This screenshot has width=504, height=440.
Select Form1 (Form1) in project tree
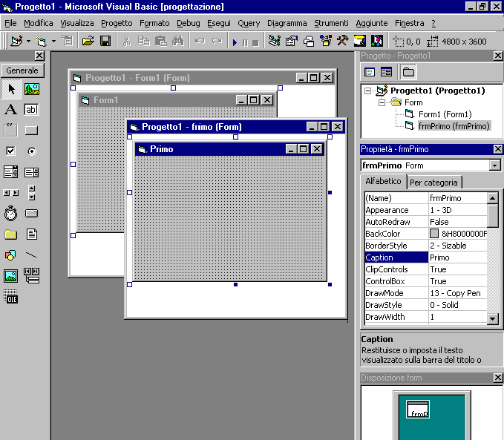click(445, 114)
